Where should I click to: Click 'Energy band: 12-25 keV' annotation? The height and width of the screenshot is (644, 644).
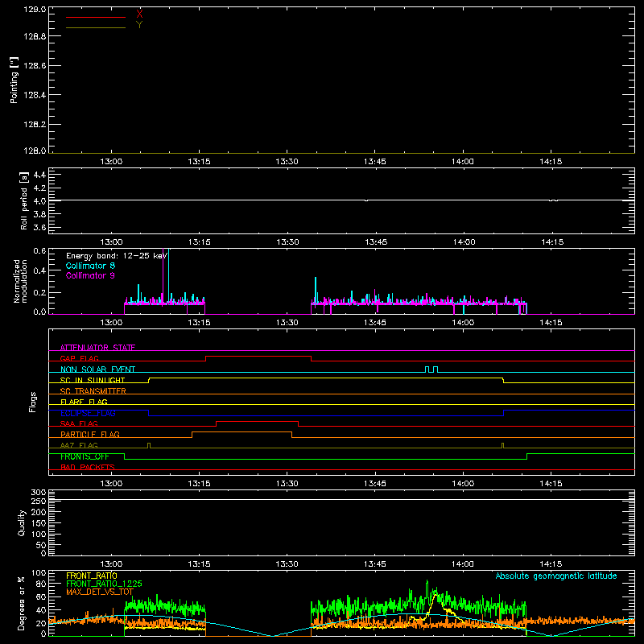pos(117,256)
